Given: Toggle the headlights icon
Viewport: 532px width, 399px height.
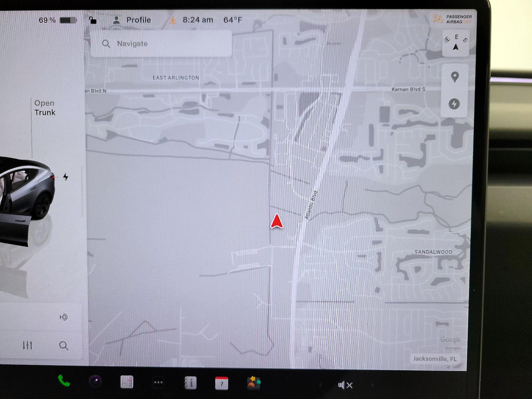Looking at the screenshot, I should click(63, 317).
